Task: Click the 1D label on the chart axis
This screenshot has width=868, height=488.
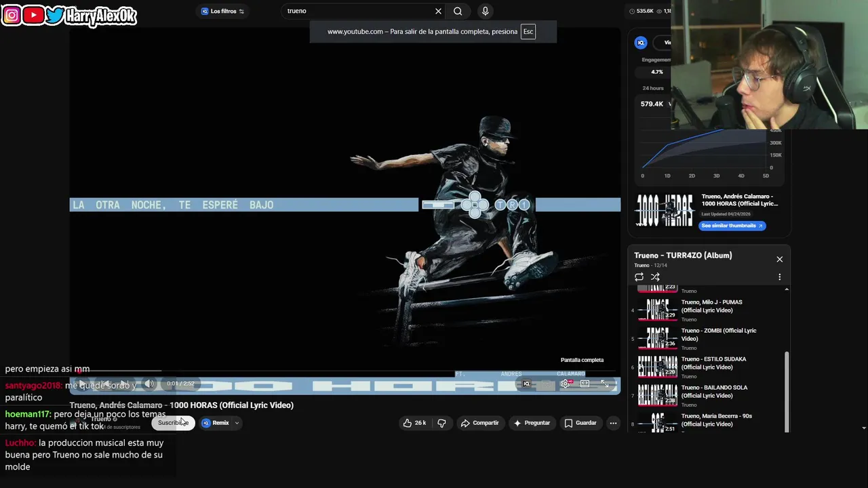Action: [x=667, y=176]
